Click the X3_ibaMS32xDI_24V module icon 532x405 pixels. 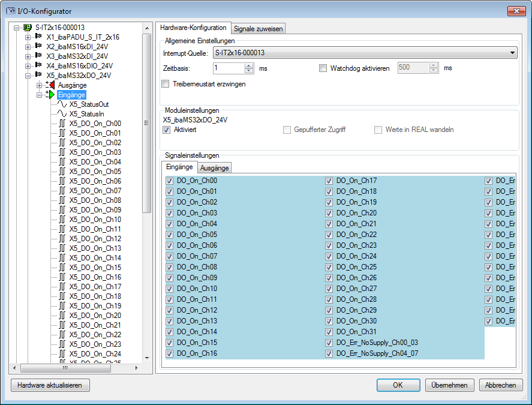[40, 56]
